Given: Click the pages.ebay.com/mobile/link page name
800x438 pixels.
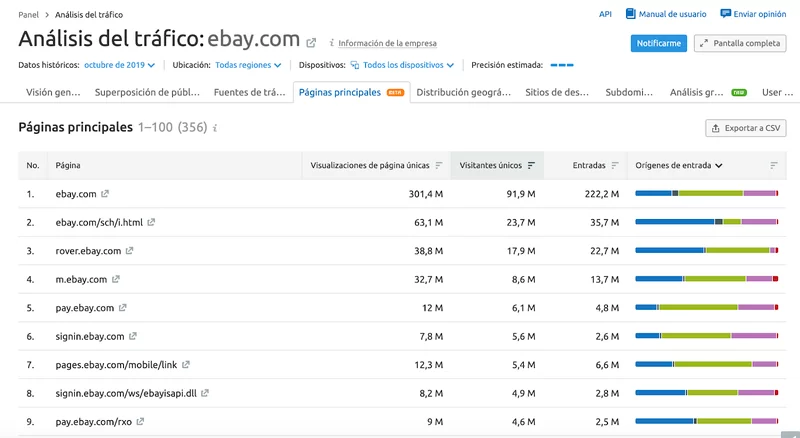Looking at the screenshot, I should 116,365.
